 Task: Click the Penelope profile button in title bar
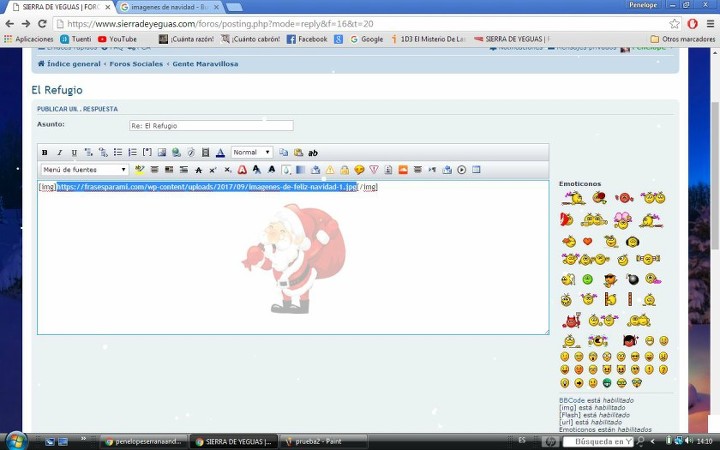pyautogui.click(x=643, y=5)
